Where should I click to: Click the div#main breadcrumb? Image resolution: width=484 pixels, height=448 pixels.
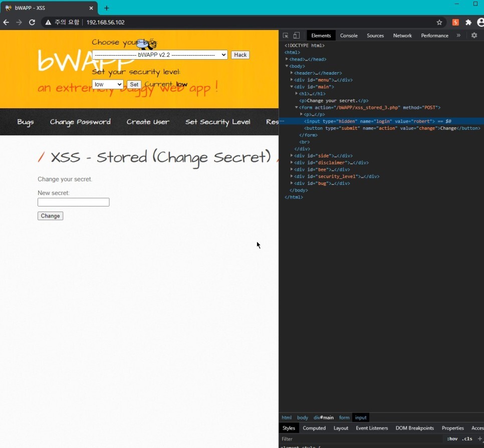(x=324, y=417)
